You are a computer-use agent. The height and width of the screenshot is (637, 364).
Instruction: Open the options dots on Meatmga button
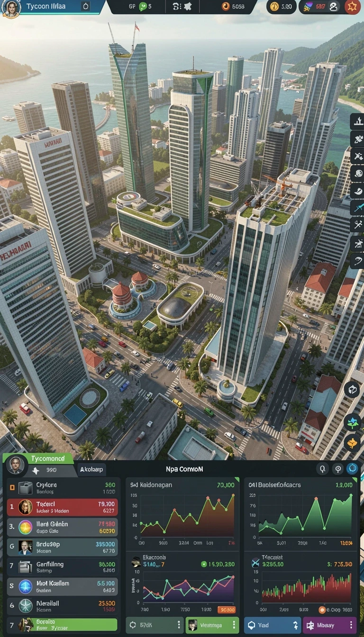[x=234, y=625]
